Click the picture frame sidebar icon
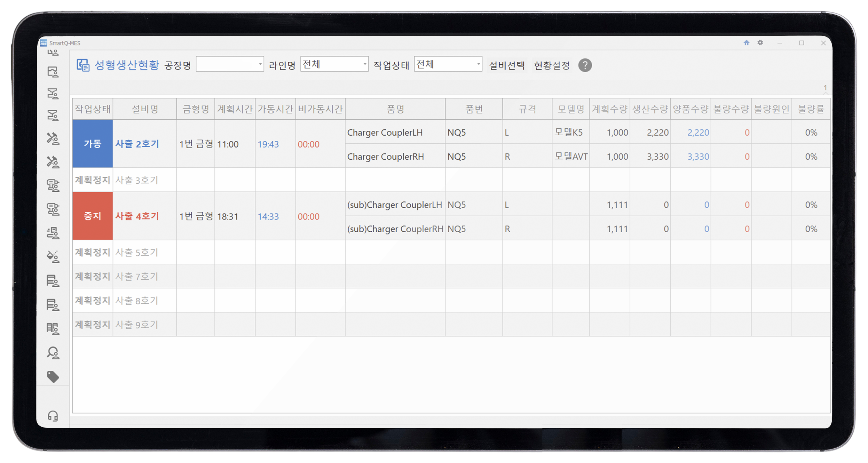868x463 pixels. click(x=53, y=72)
